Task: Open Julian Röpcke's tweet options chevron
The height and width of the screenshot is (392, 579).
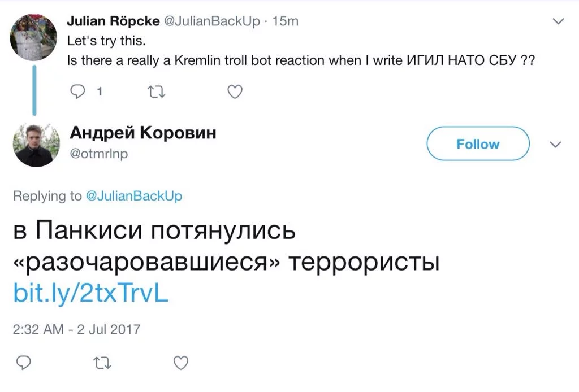Action: [x=558, y=22]
